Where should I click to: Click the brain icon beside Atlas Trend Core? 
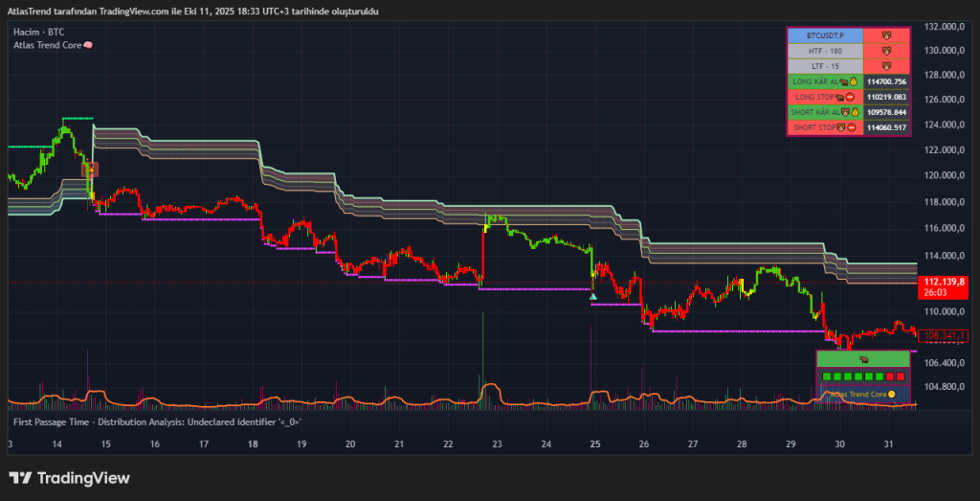tap(88, 45)
